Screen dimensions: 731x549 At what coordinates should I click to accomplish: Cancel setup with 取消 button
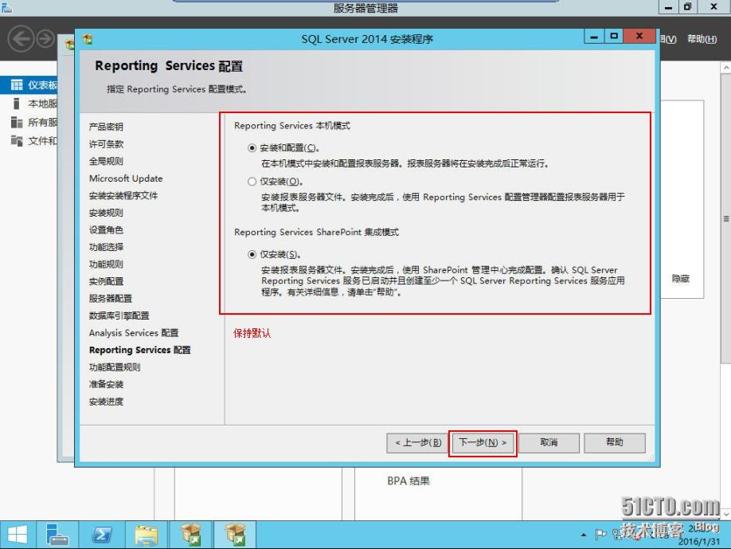pyautogui.click(x=549, y=443)
